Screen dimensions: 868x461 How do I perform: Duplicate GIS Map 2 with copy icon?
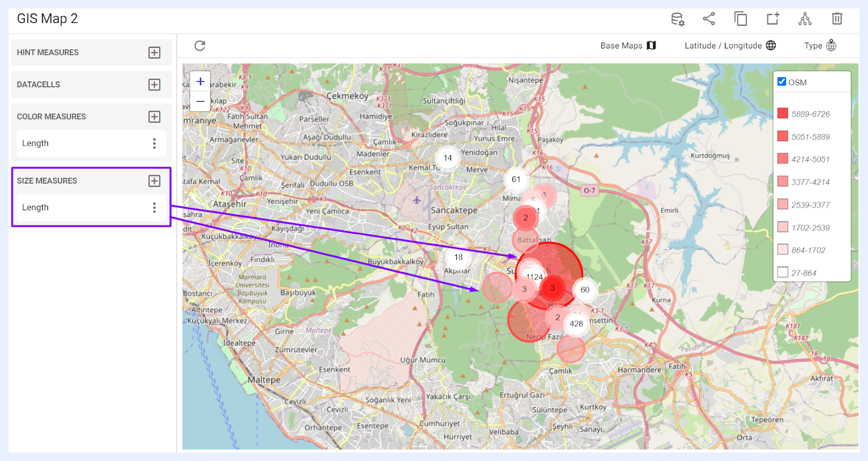point(740,19)
